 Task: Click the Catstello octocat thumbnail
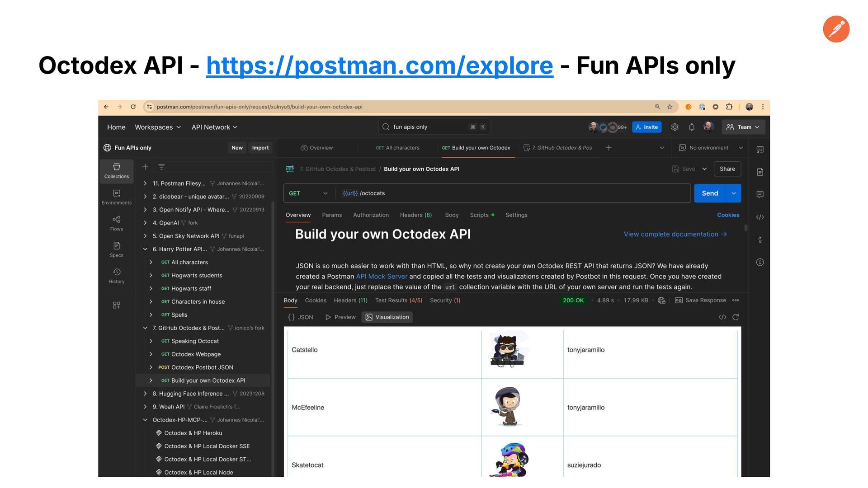pyautogui.click(x=509, y=349)
